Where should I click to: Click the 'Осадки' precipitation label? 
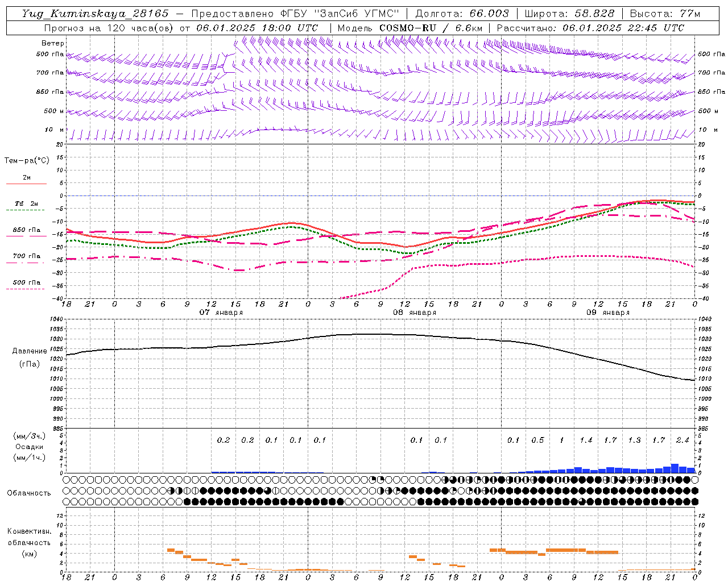[x=30, y=447]
